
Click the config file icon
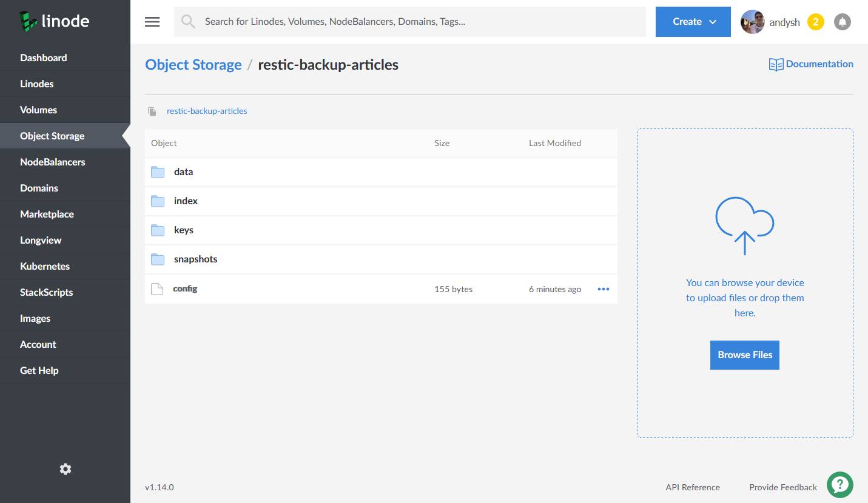156,288
